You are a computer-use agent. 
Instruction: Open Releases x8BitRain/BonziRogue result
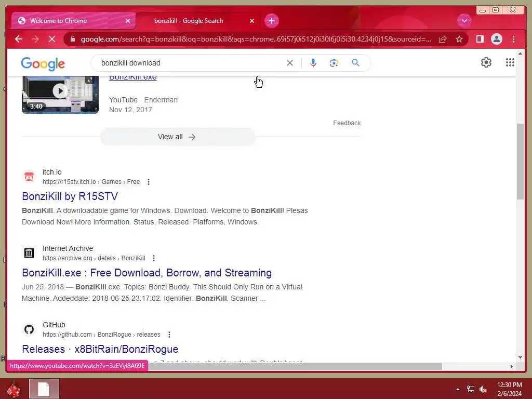coord(100,349)
